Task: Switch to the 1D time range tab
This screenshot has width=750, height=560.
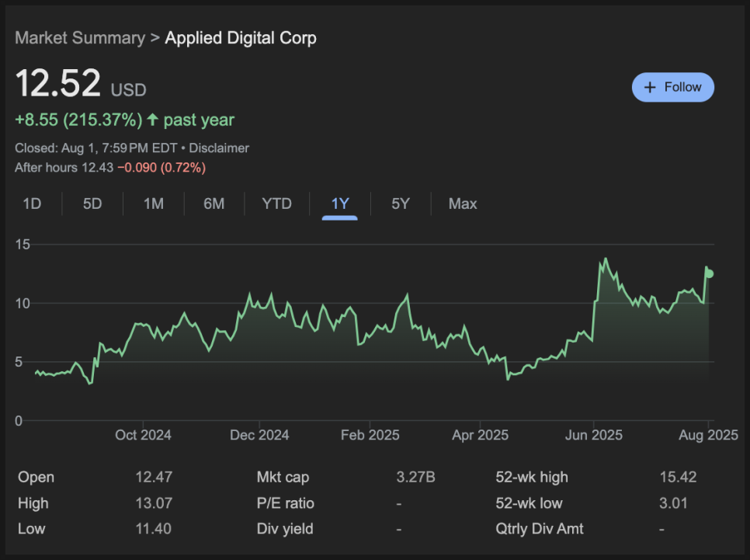Action: [32, 204]
